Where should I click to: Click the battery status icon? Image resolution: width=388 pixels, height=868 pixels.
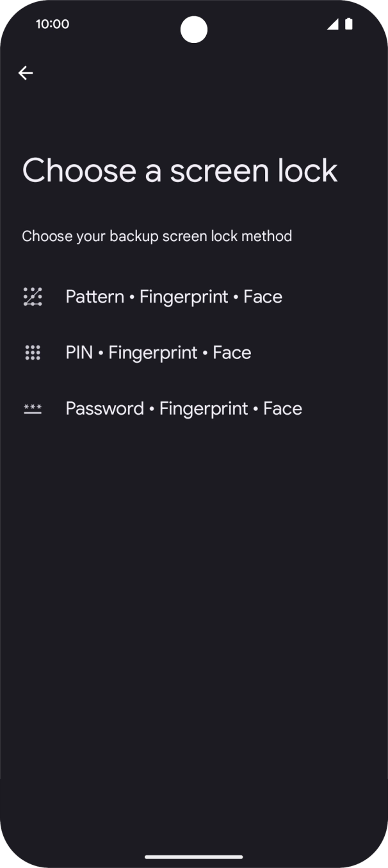point(349,24)
